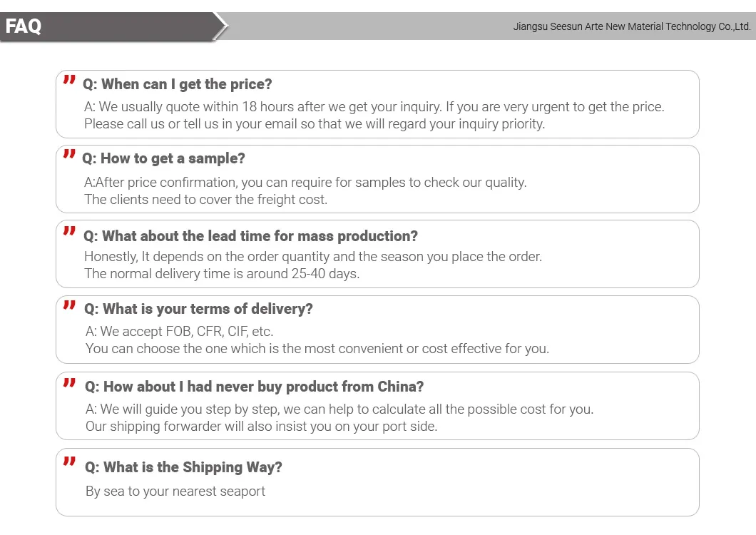Click the answer about quoting within 18 hours
This screenshot has height=535, width=756.
click(x=374, y=107)
